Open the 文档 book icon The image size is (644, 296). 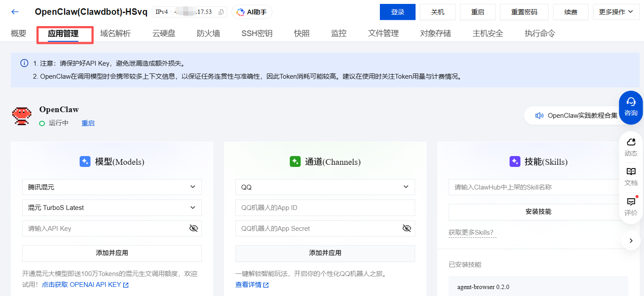pos(631,176)
